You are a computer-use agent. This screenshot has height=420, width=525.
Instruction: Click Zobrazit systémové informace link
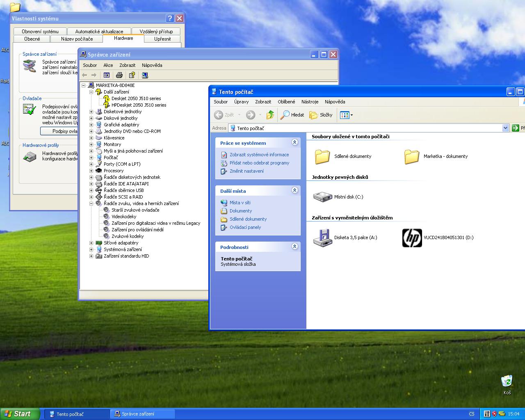pyautogui.click(x=259, y=155)
